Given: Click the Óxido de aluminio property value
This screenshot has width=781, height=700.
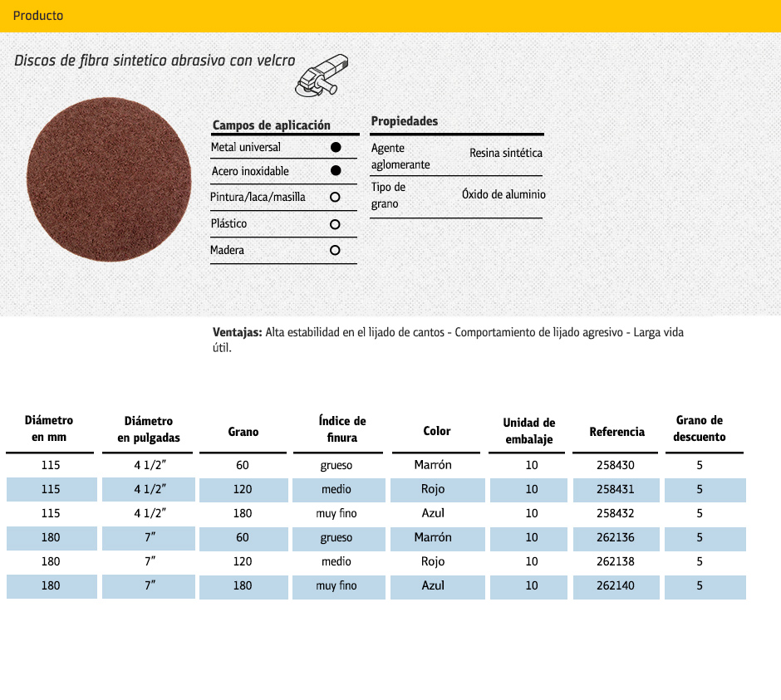Looking at the screenshot, I should coord(503,194).
